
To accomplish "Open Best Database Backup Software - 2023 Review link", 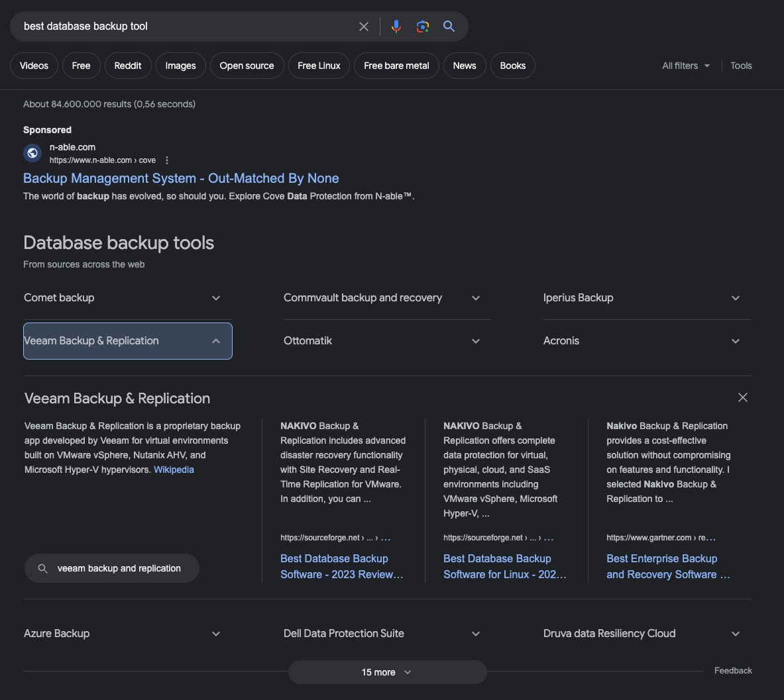I will [x=341, y=567].
